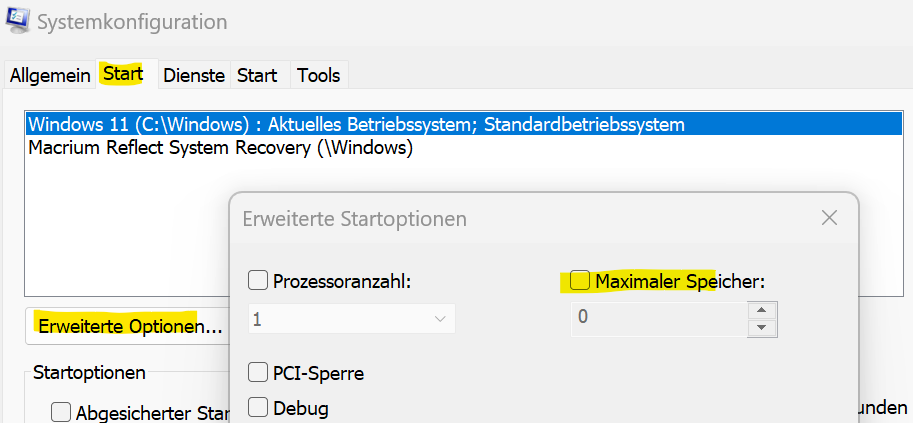Select the highlighted Start tab beside Allgemein
The image size is (913, 423).
123,74
